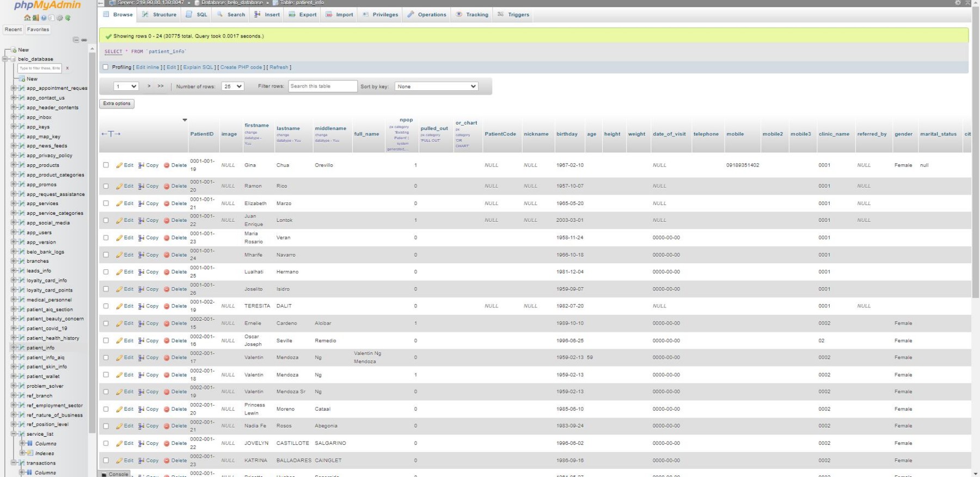Switch to the Structure tab
Viewport: 980px width, 477px height.
160,15
